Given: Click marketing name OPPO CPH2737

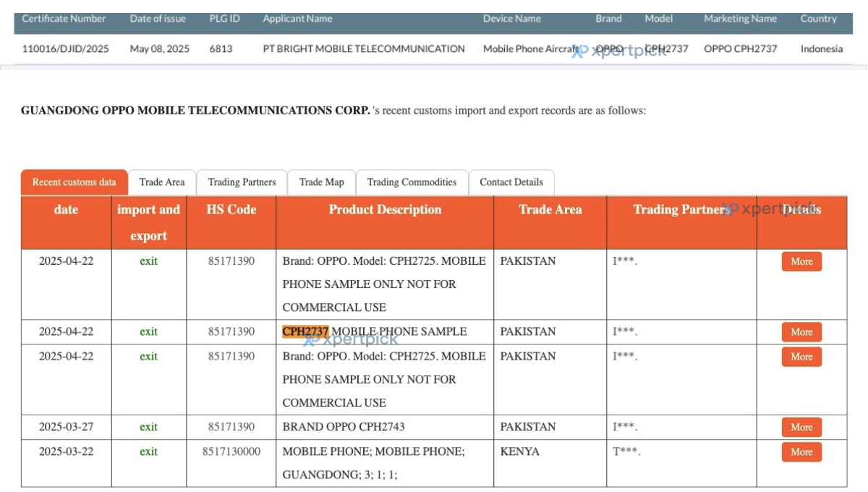Looking at the screenshot, I should [741, 49].
